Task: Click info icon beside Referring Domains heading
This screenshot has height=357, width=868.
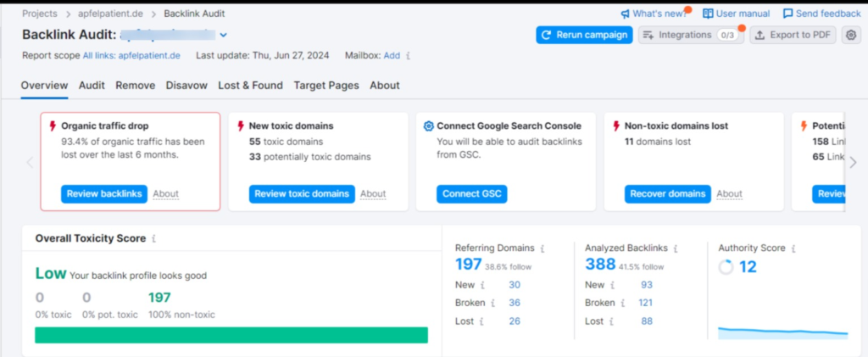Action: coord(542,248)
